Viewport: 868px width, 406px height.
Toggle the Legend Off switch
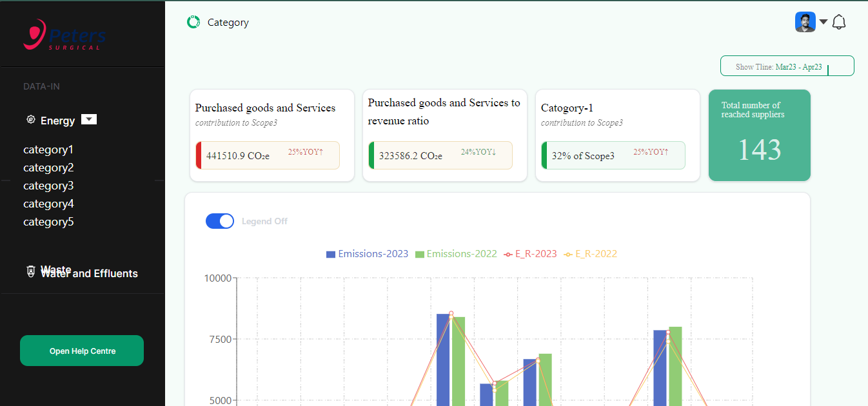point(220,221)
